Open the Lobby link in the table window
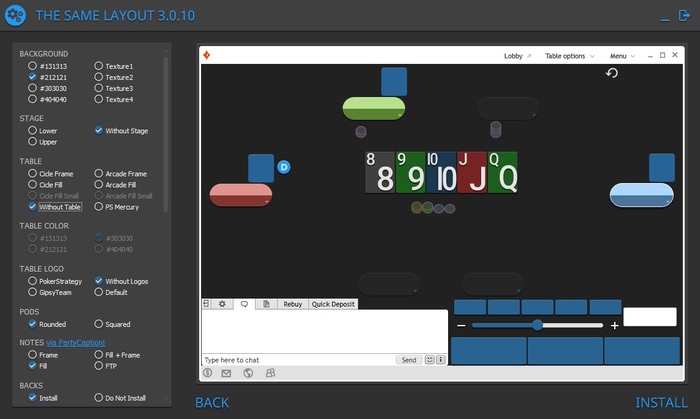 517,56
